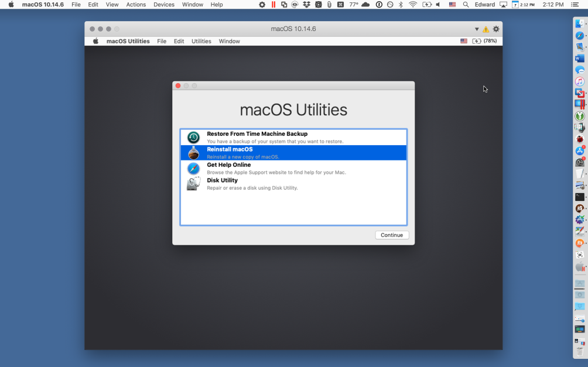Image resolution: width=588 pixels, height=367 pixels.
Task: Open the guest macOS Utilities menu
Action: click(128, 41)
